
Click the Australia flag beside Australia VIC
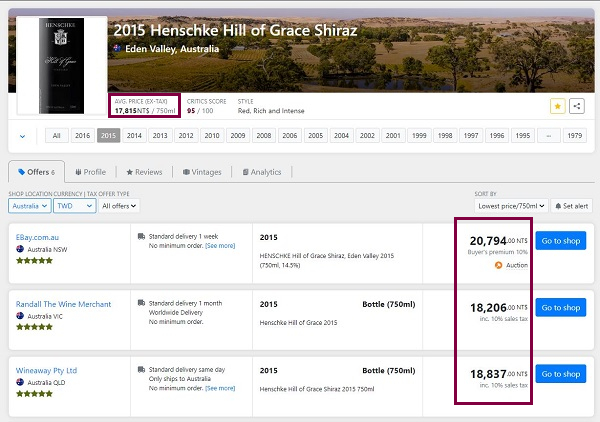pyautogui.click(x=20, y=316)
